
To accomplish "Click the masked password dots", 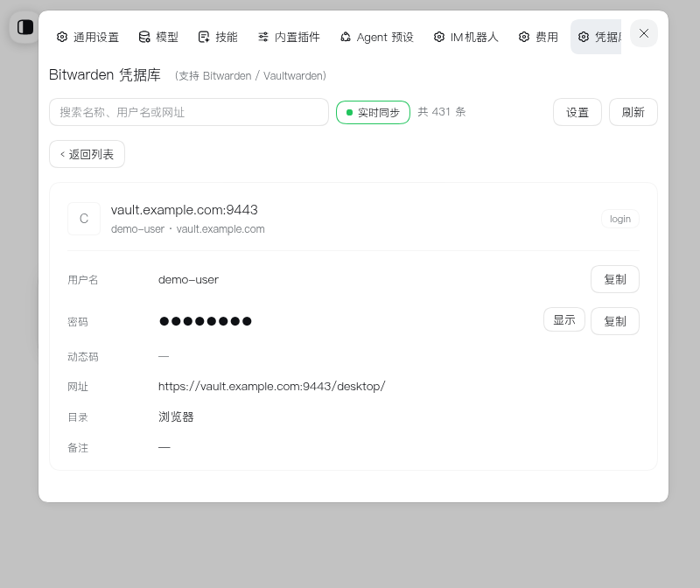I will [x=206, y=321].
